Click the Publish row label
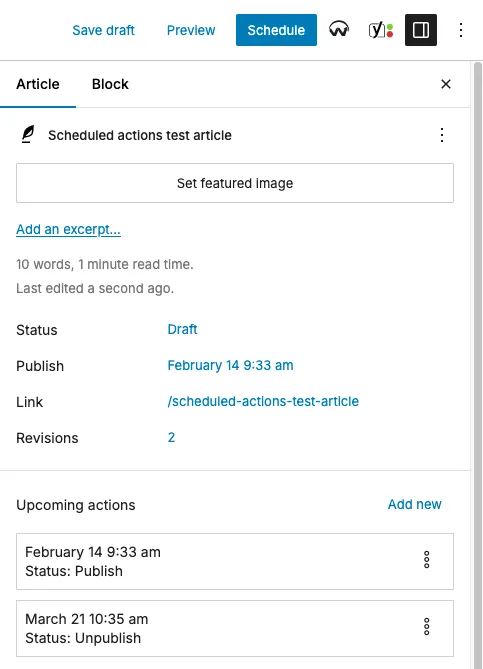Viewport: 483px width, 669px height. [x=40, y=366]
